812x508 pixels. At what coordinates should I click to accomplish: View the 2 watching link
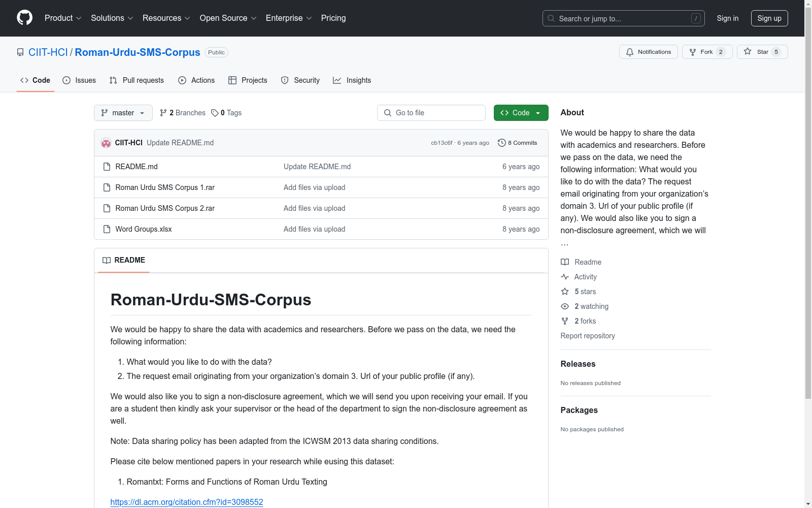pyautogui.click(x=585, y=306)
